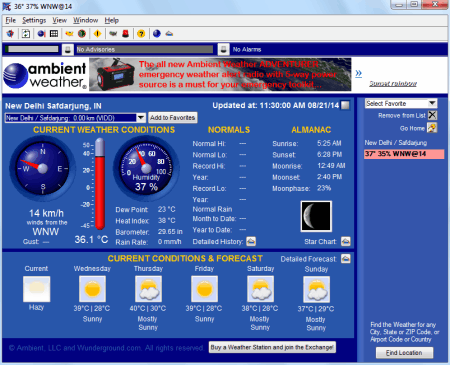The image size is (450, 365).
Task: Click the Ambient Weather logo
Action: [45, 75]
